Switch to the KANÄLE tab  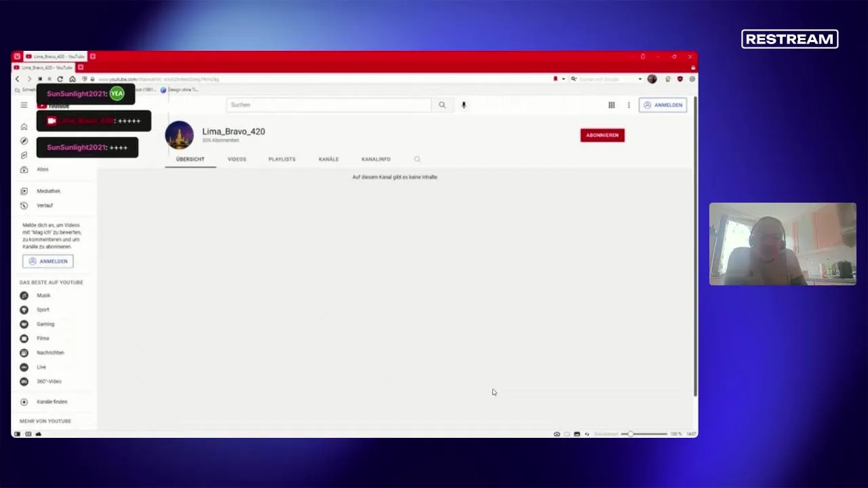pyautogui.click(x=328, y=159)
